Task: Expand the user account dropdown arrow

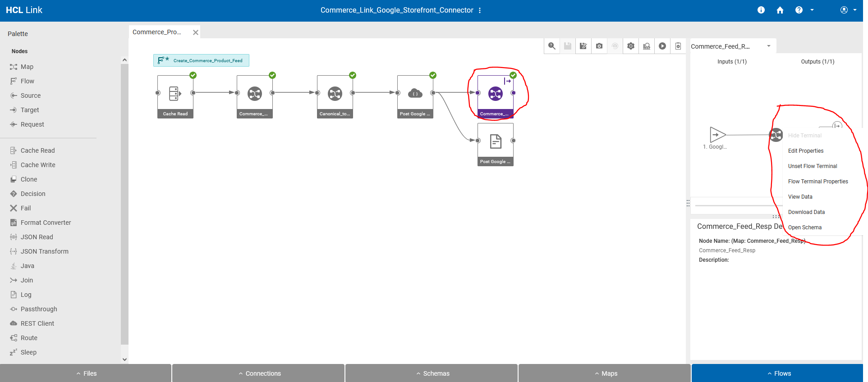Action: 855,10
